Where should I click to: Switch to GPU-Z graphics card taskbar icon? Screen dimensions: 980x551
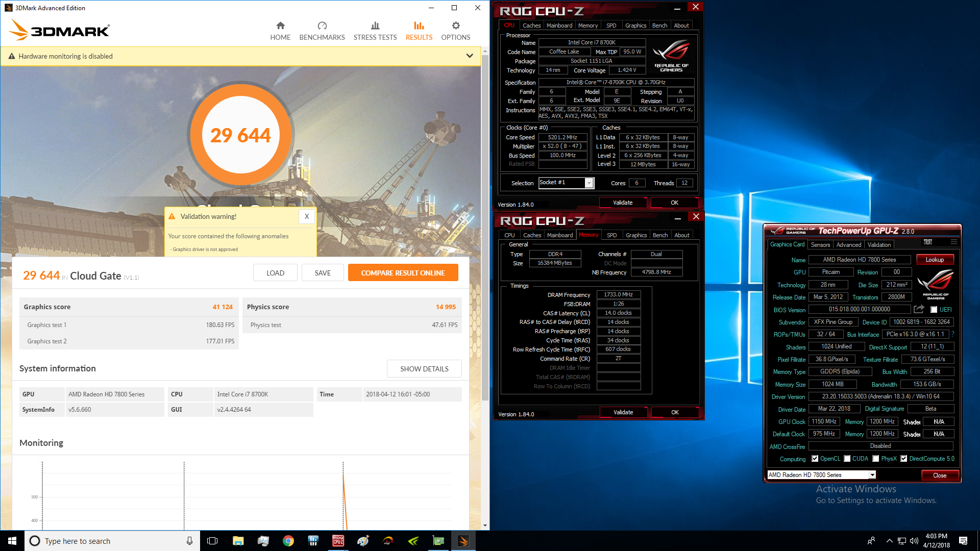(x=438, y=541)
